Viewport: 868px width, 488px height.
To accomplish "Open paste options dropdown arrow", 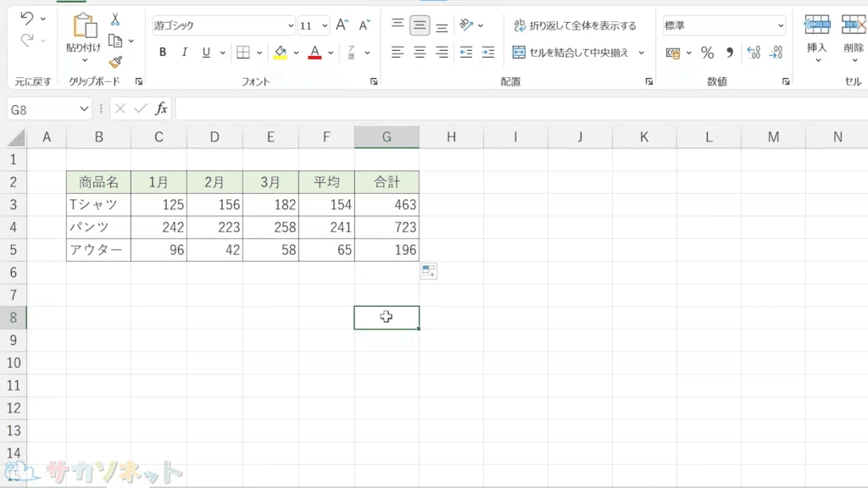I will click(x=84, y=60).
